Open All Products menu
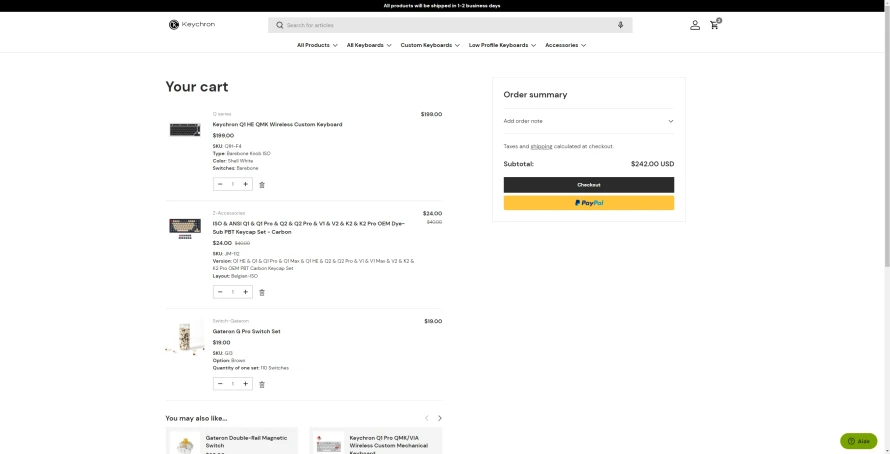The image size is (890, 454). tap(317, 45)
